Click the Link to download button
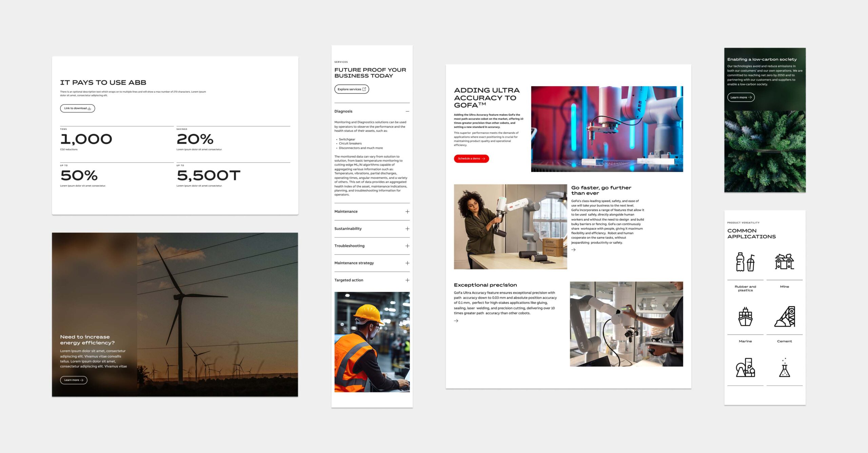The width and height of the screenshot is (868, 453). [77, 108]
